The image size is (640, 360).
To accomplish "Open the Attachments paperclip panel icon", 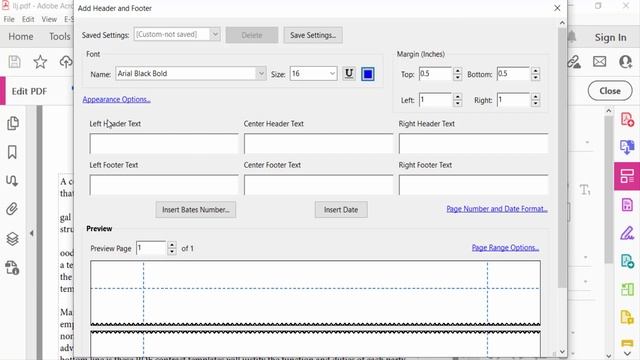I will pos(12,209).
